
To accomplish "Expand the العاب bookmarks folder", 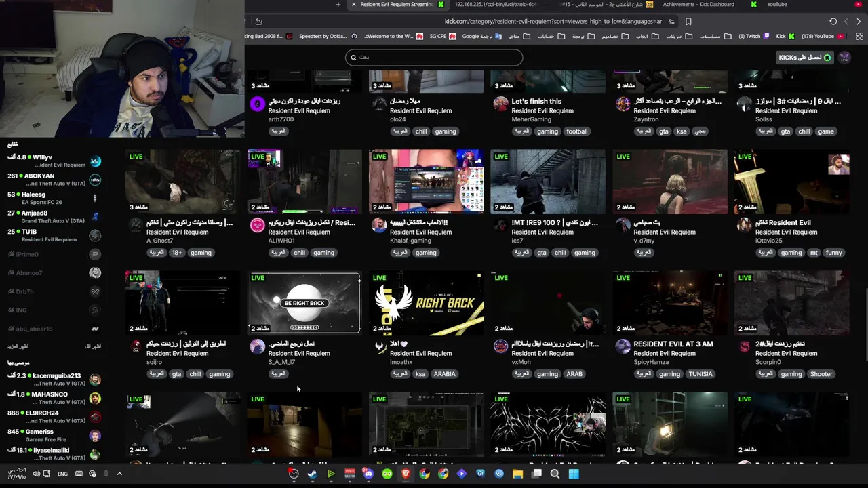I will tap(646, 37).
